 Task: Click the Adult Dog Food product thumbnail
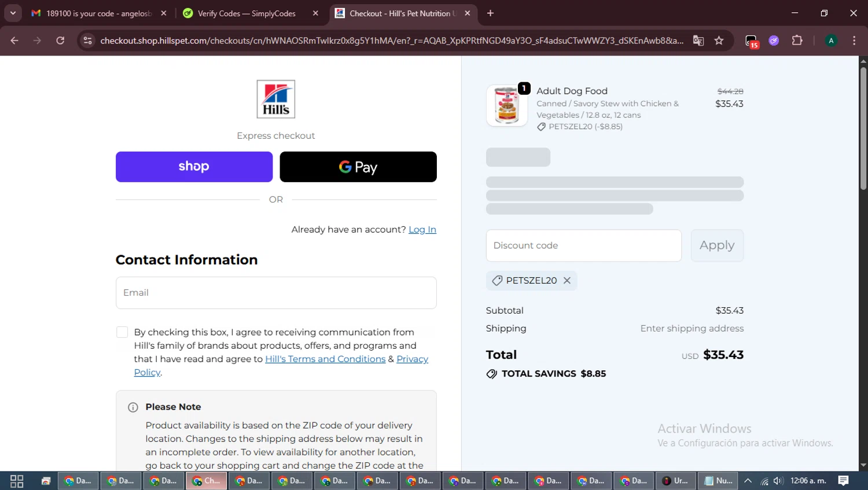[x=507, y=106]
